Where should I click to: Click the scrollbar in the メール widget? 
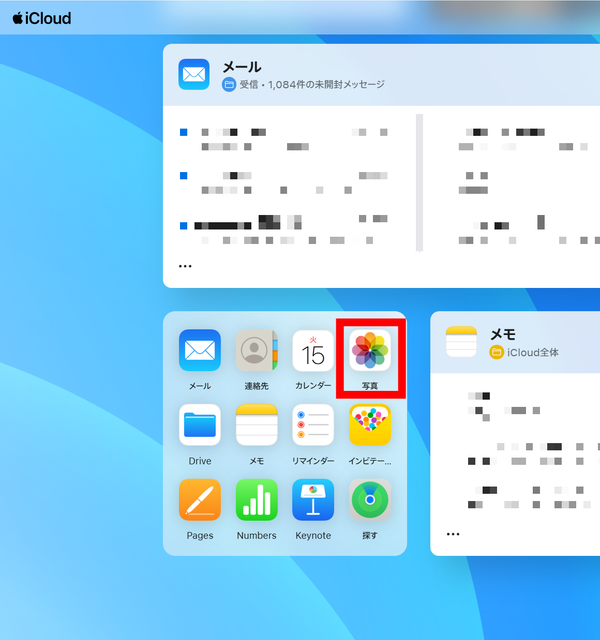(x=419, y=183)
